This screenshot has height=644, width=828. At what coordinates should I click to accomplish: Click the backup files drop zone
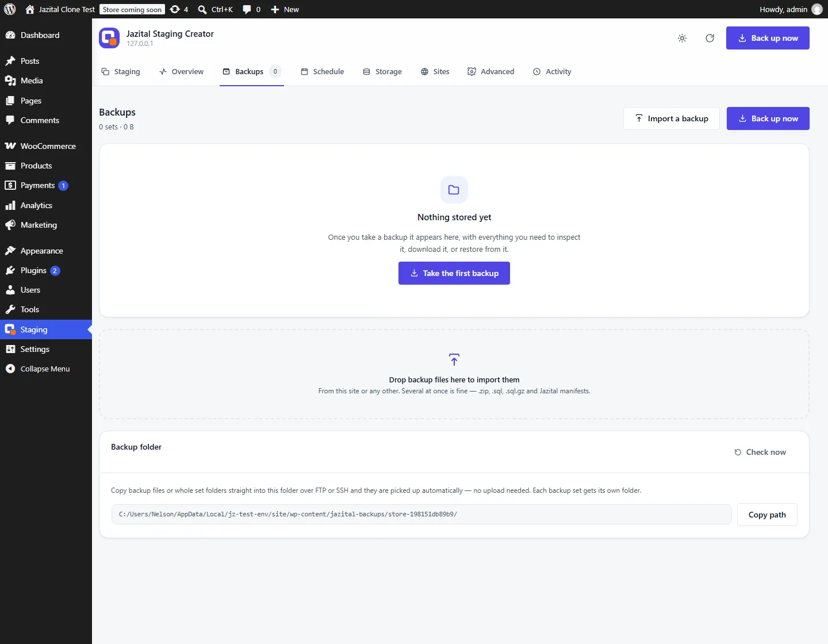click(x=454, y=374)
